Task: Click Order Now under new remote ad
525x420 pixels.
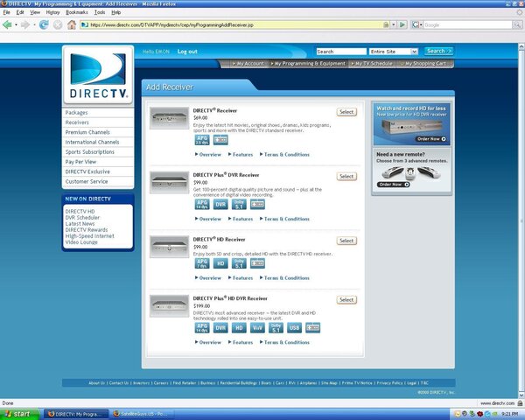Action: click(394, 185)
